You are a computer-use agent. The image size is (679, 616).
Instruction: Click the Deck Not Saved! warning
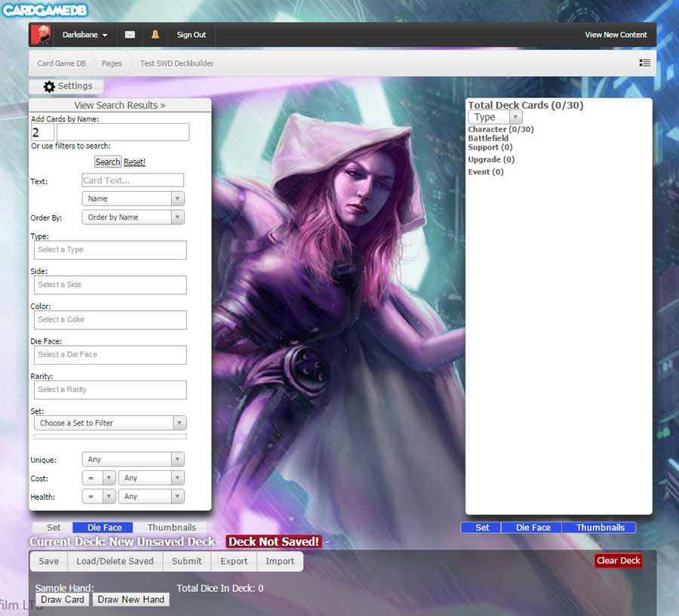(274, 541)
